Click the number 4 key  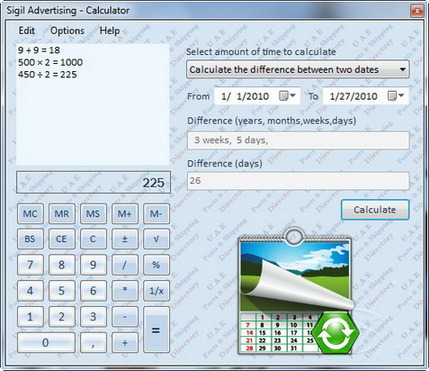30,291
